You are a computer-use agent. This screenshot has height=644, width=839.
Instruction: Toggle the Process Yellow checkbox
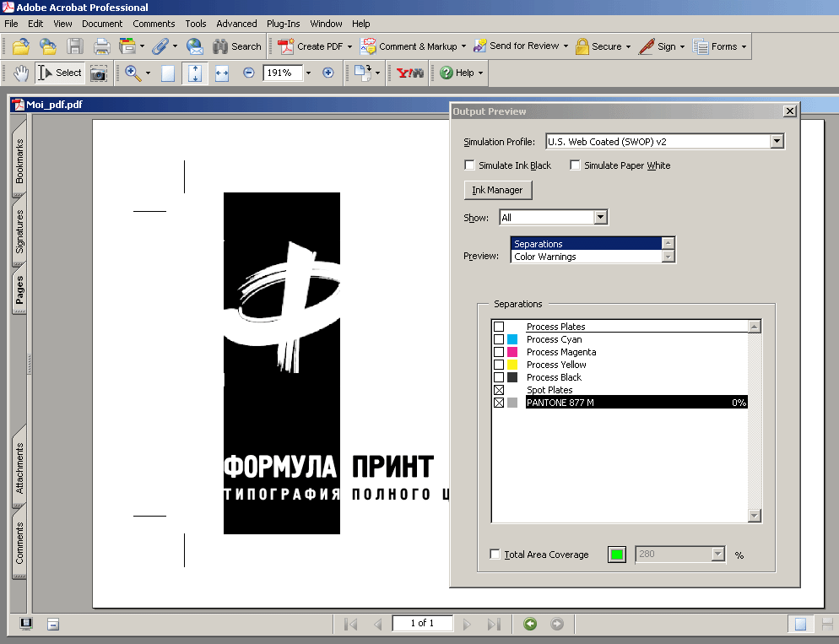[x=499, y=365]
